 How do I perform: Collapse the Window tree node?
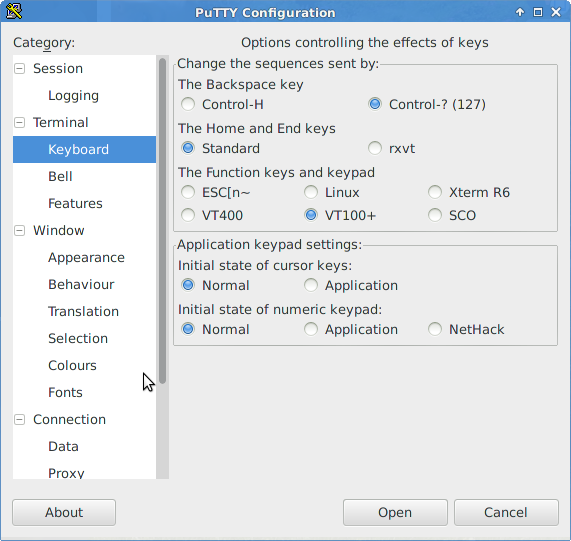click(20, 230)
